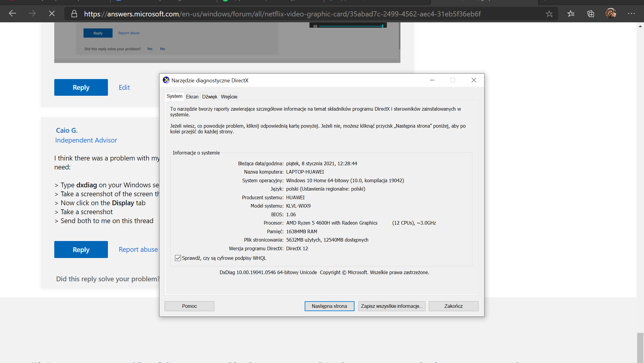The width and height of the screenshot is (644, 363).
Task: Select the Wejście tab
Action: (x=229, y=97)
